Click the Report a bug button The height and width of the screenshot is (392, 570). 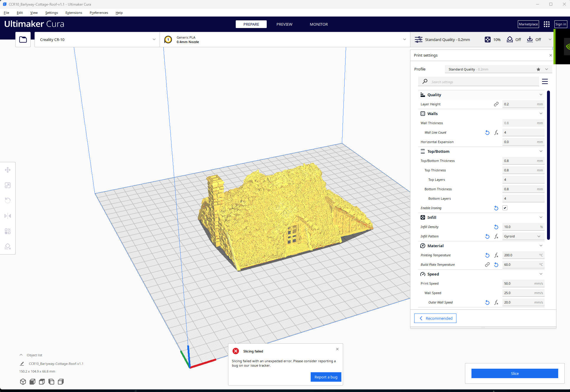[x=326, y=377]
